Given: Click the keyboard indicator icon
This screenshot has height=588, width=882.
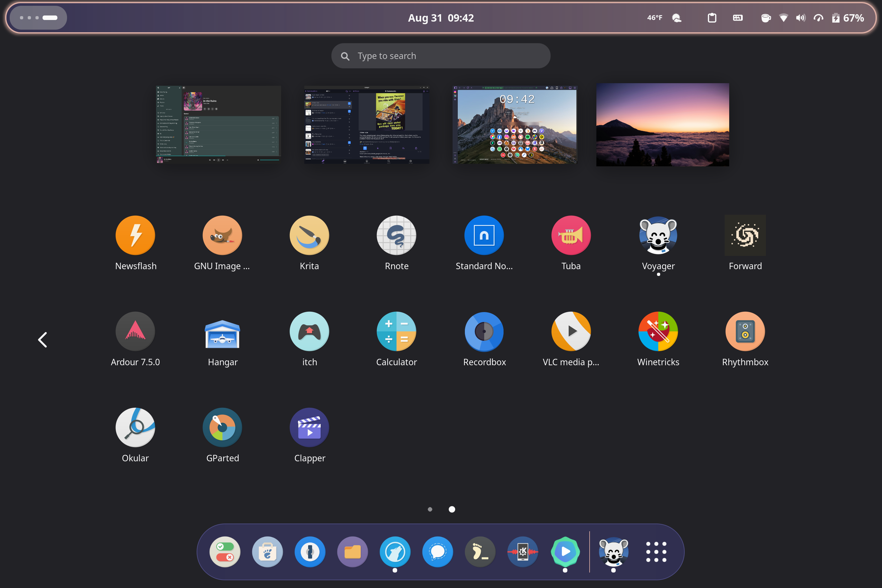Looking at the screenshot, I should pyautogui.click(x=738, y=18).
